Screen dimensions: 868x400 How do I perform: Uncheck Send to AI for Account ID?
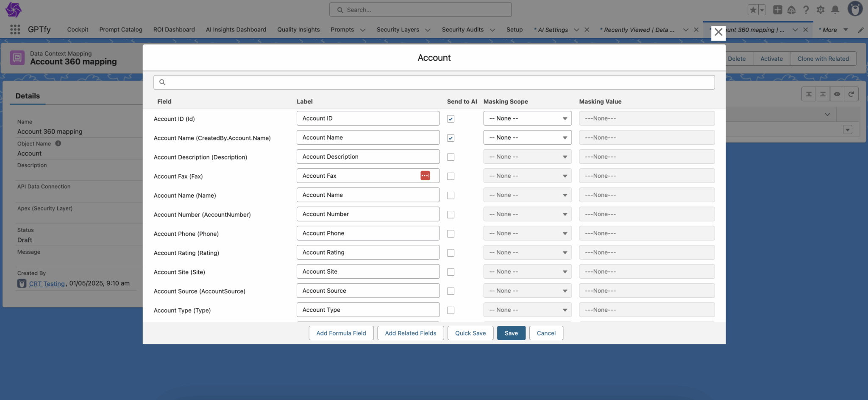[451, 119]
